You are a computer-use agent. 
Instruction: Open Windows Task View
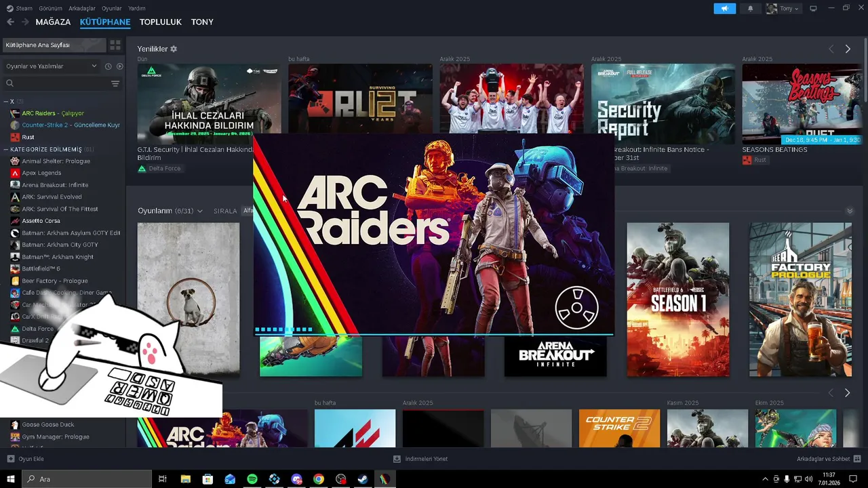click(x=163, y=479)
